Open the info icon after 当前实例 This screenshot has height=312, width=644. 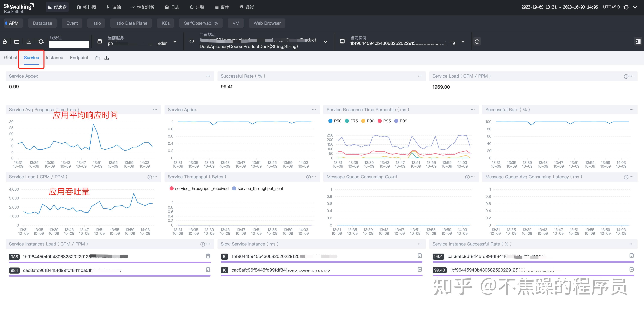[x=477, y=42]
